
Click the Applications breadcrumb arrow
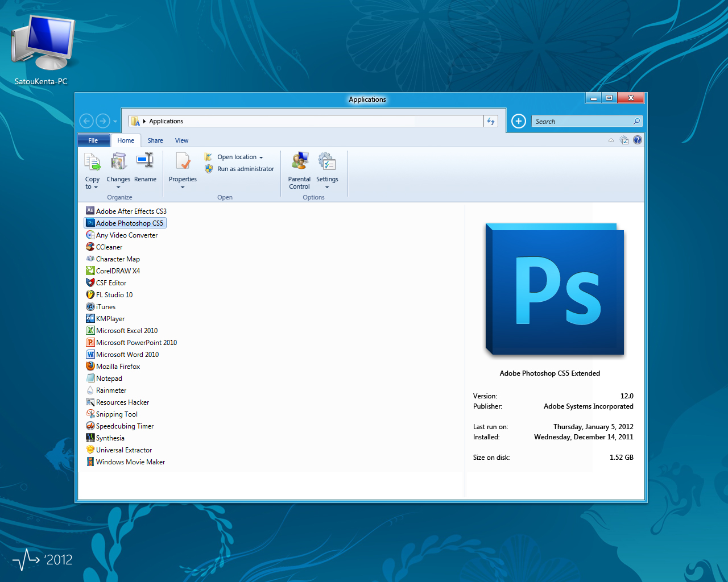pos(144,121)
